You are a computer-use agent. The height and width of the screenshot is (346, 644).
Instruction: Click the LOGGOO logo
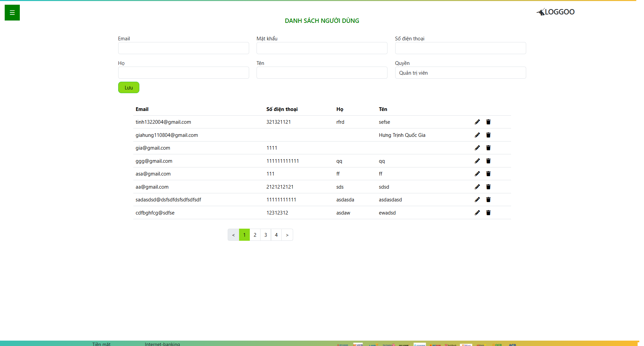point(556,12)
